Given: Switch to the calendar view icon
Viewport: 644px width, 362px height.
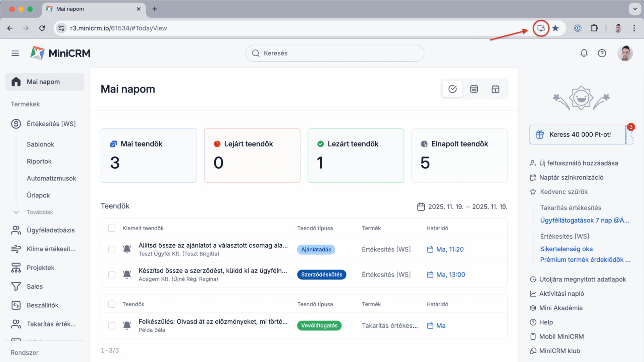Looking at the screenshot, I should click(x=495, y=89).
